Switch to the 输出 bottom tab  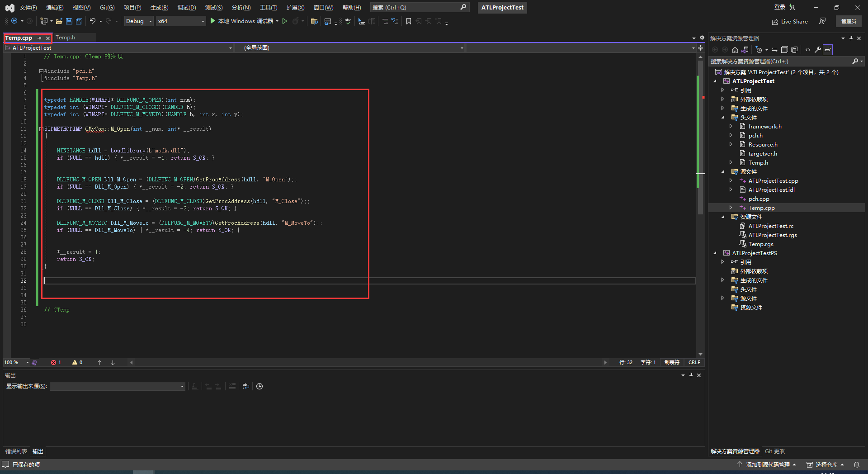pyautogui.click(x=38, y=451)
